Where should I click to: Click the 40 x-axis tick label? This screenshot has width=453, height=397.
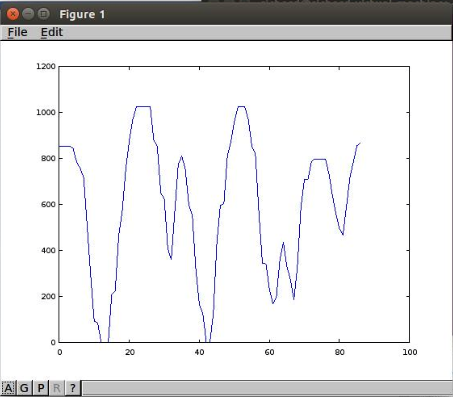click(x=199, y=352)
